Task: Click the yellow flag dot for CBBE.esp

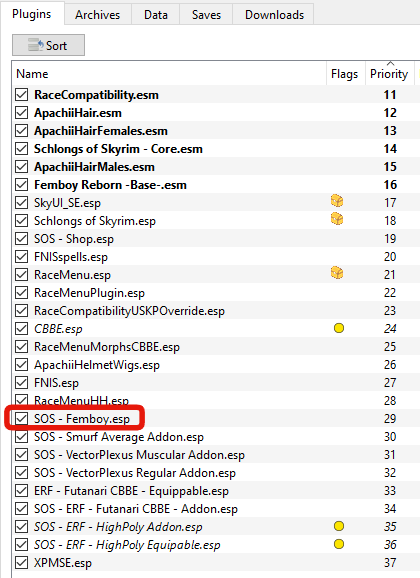Action: [339, 328]
